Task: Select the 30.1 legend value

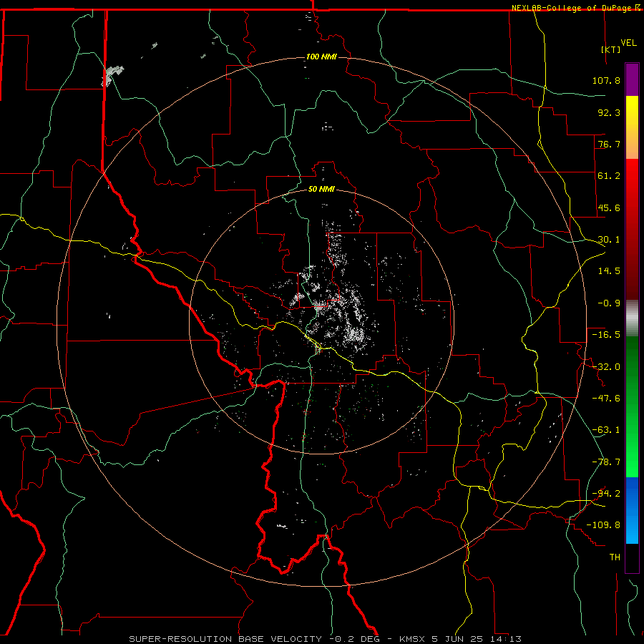Action: 609,240
